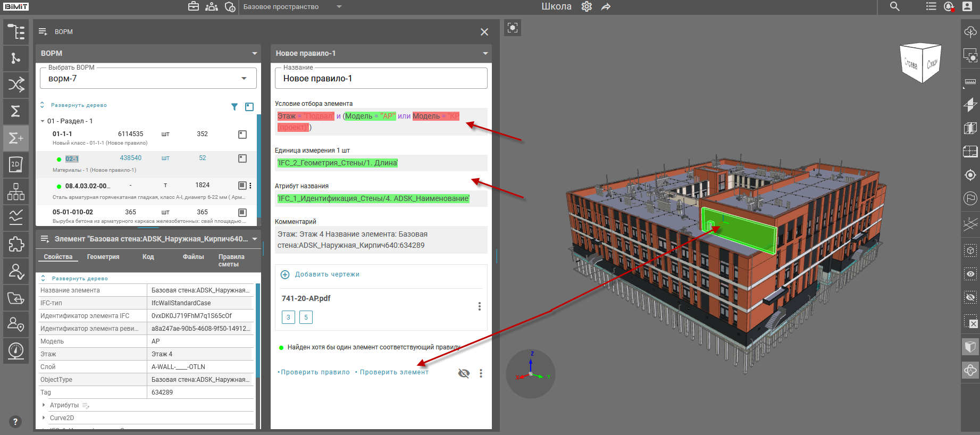The height and width of the screenshot is (435, 980).
Task: Toggle checkbox for row 05-01-010-02
Action: [x=242, y=213]
